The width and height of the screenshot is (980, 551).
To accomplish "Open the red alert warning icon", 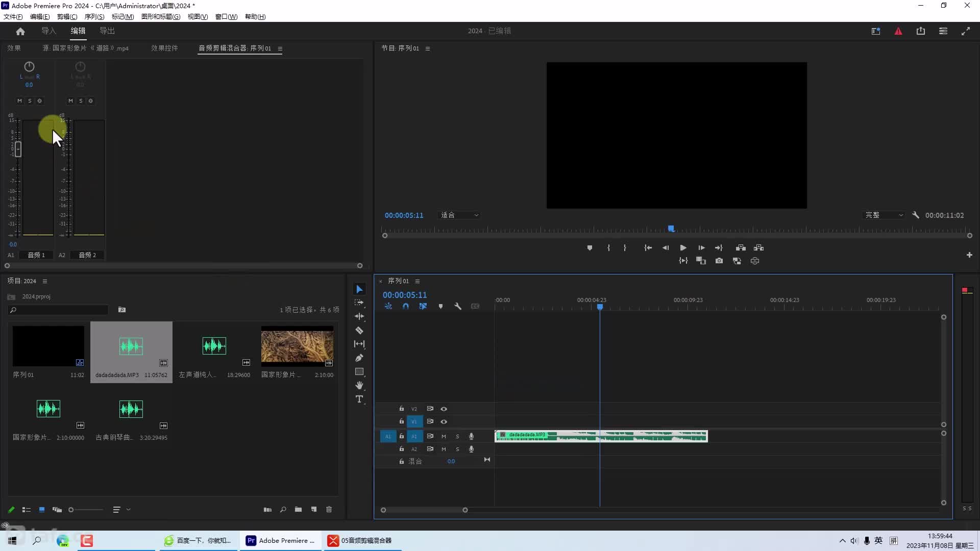I will [898, 31].
